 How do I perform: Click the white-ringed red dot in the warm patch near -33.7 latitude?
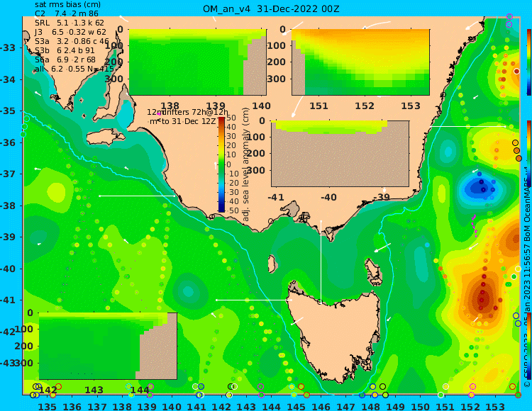(516, 71)
